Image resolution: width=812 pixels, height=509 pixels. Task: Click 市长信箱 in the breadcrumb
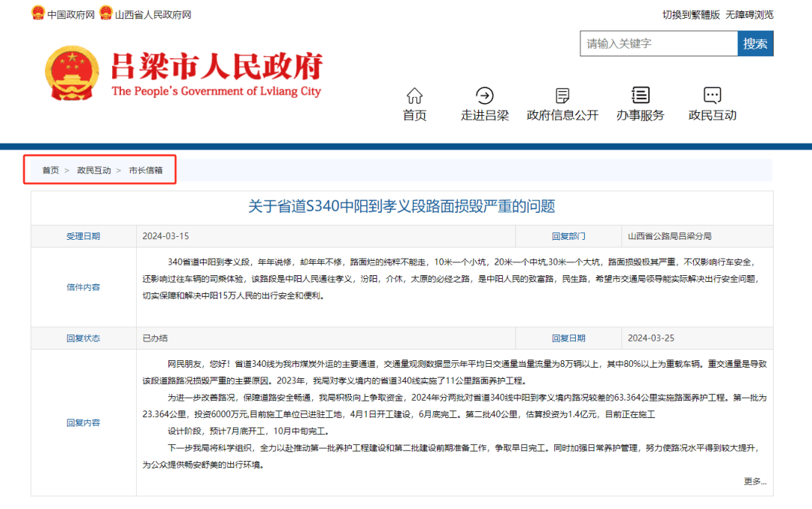pos(146,170)
